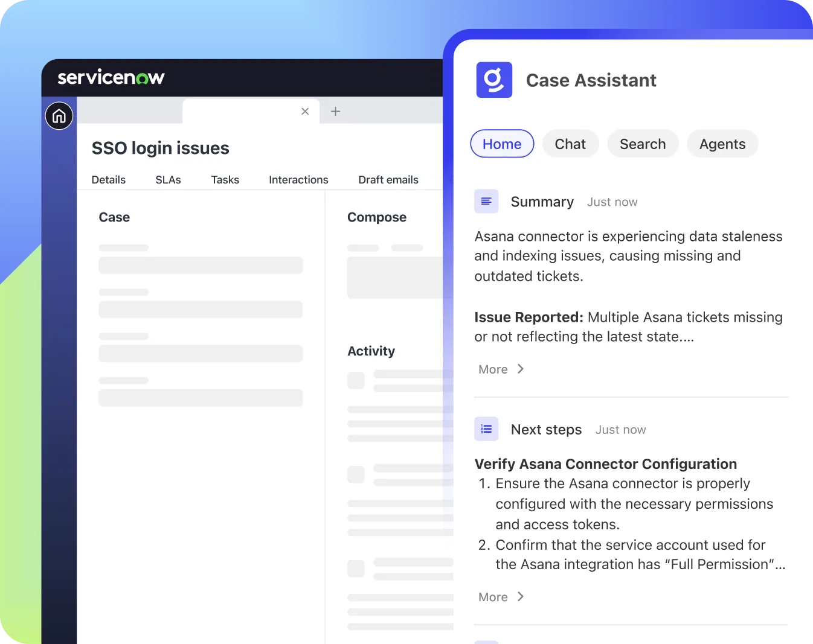Click the Summary section icon
The height and width of the screenshot is (644, 813).
point(486,201)
